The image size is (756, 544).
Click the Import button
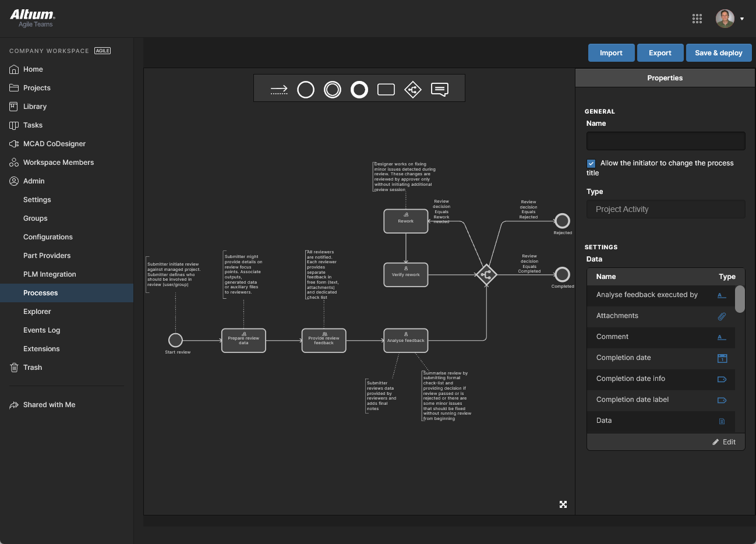[611, 53]
